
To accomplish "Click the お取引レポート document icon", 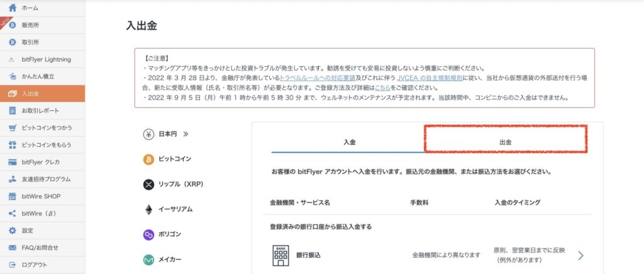I will [x=13, y=111].
